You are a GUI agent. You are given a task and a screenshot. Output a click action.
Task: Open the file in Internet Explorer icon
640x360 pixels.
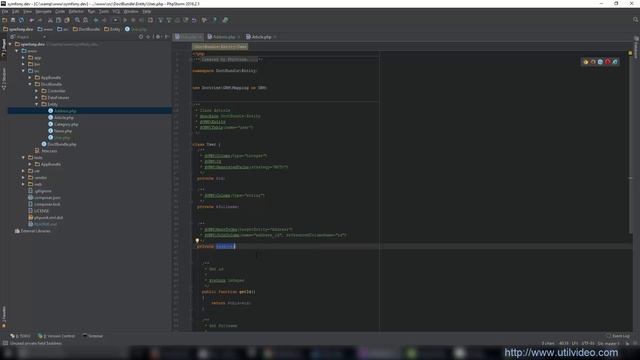(615, 62)
